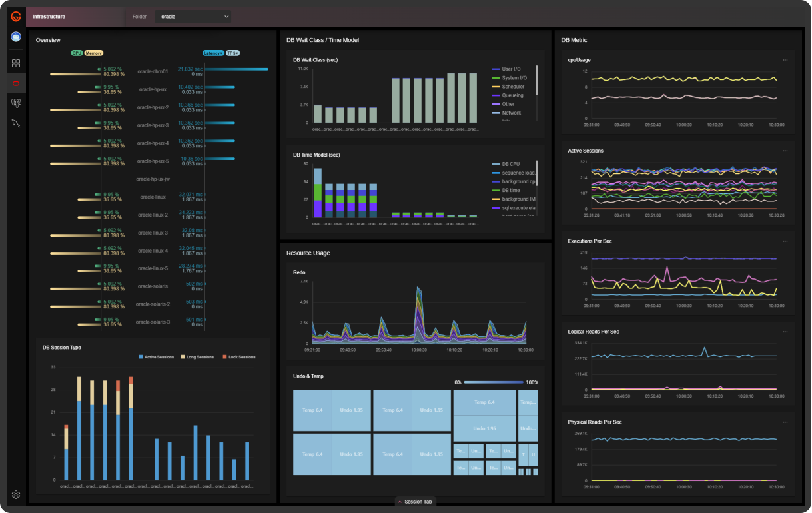Toggle the DB CPU legend series
This screenshot has height=513, width=812.
pyautogui.click(x=506, y=164)
